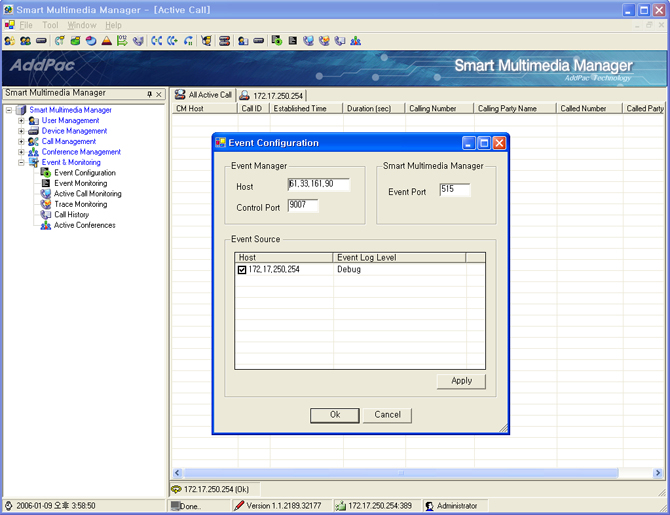670x515 pixels.
Task: Open Event Monitoring in the tree
Action: pyautogui.click(x=80, y=183)
